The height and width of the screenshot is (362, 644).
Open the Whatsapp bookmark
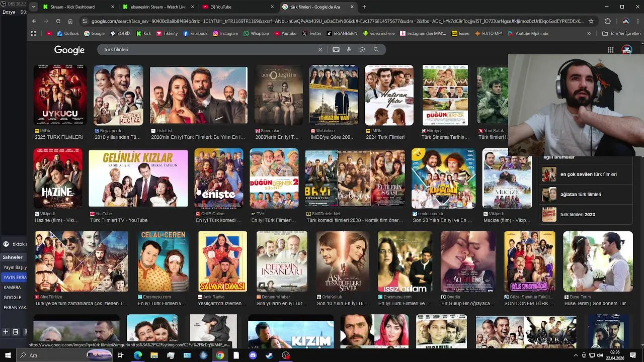[256, 34]
